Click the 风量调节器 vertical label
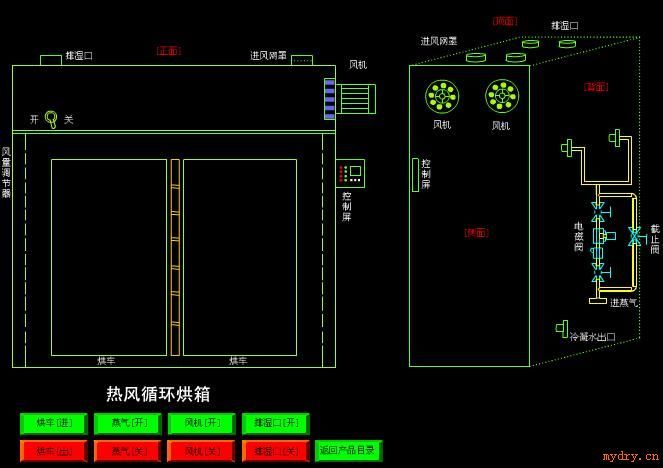This screenshot has width=663, height=468. point(6,172)
